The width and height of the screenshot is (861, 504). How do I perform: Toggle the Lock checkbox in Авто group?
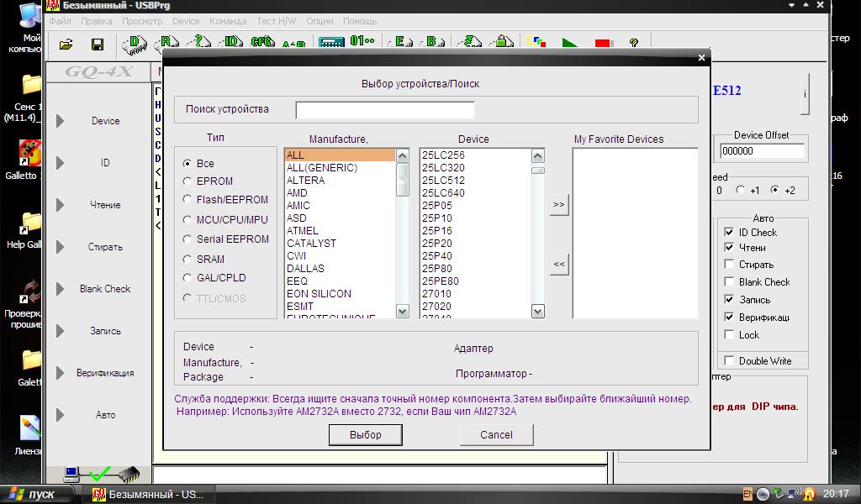729,334
